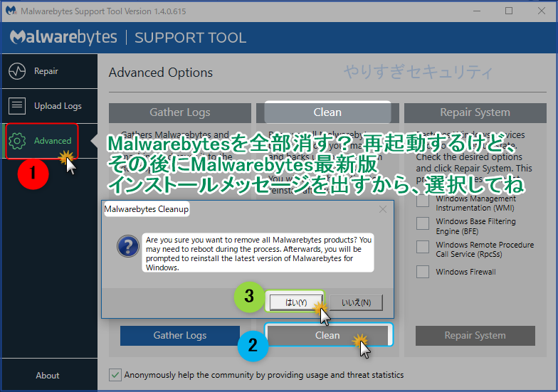
Task: Click the grey Repair System button
Action: click(475, 336)
